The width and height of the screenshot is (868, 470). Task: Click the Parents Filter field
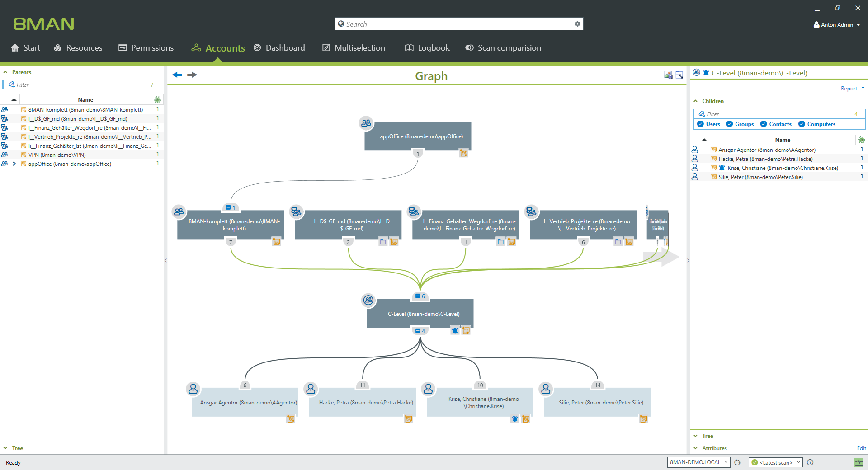82,85
